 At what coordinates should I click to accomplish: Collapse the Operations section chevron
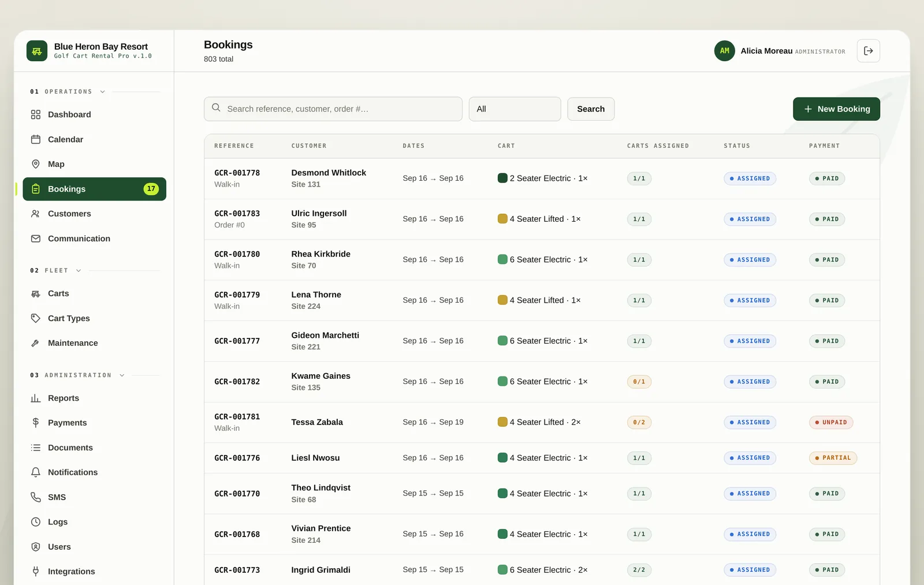[103, 92]
